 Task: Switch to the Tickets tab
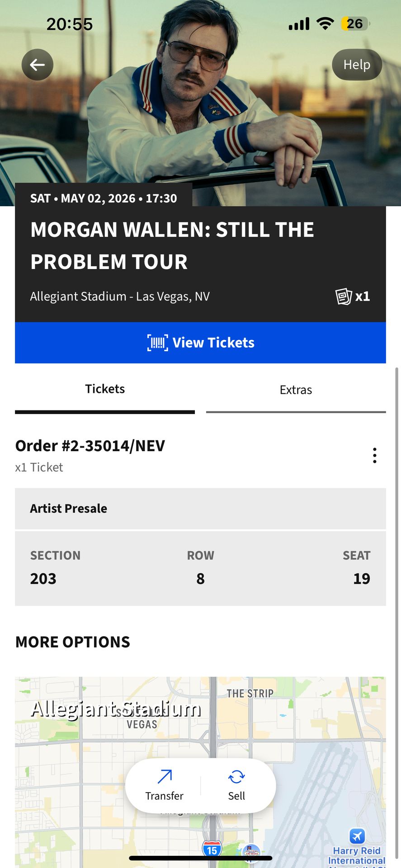(105, 389)
